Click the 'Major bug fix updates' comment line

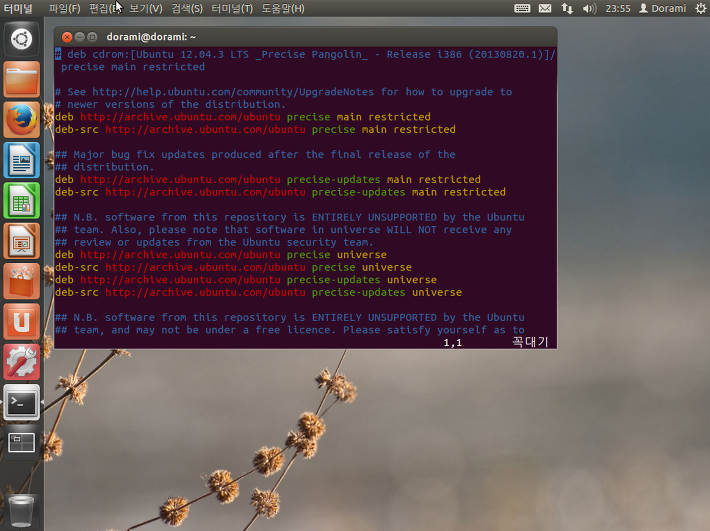click(x=255, y=154)
